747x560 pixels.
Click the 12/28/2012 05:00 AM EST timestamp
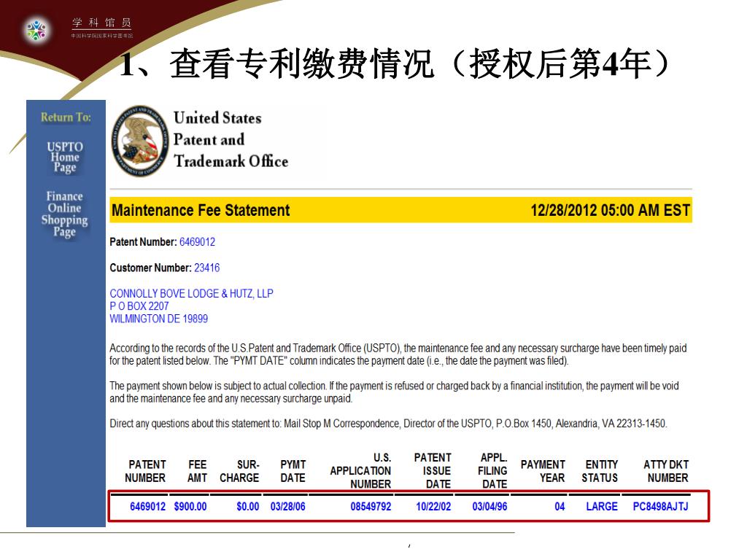point(611,210)
